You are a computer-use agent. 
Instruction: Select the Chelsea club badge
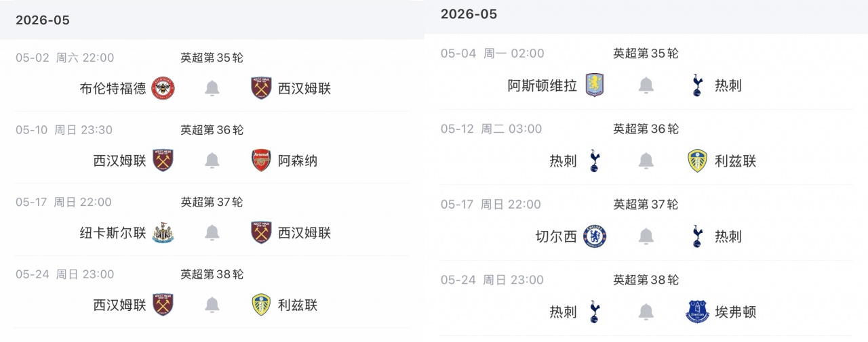click(594, 236)
